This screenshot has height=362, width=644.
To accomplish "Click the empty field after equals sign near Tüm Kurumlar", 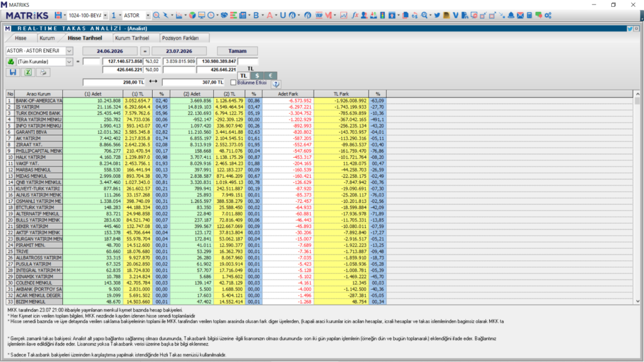I will pos(91,62).
